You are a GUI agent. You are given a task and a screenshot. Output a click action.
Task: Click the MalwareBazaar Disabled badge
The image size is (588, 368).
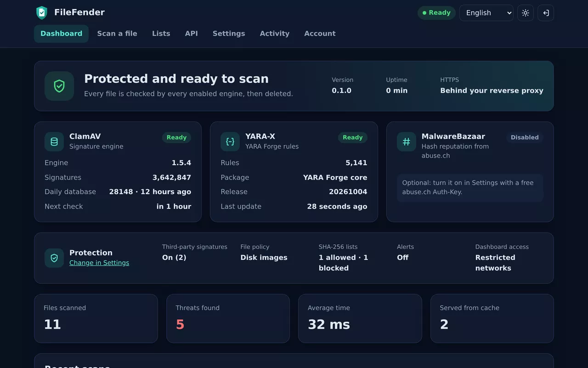click(525, 138)
